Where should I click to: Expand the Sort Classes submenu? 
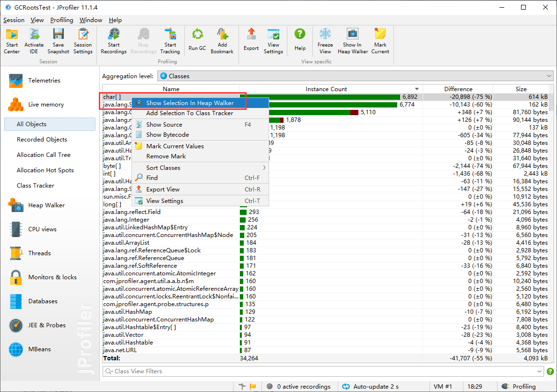click(x=200, y=167)
